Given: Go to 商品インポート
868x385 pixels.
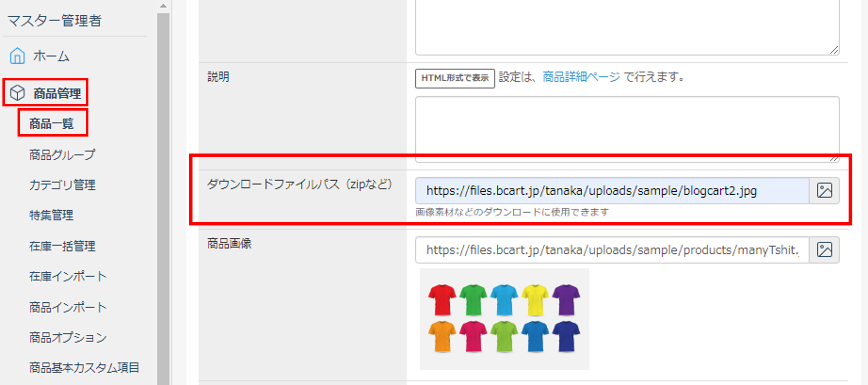Looking at the screenshot, I should point(68,307).
